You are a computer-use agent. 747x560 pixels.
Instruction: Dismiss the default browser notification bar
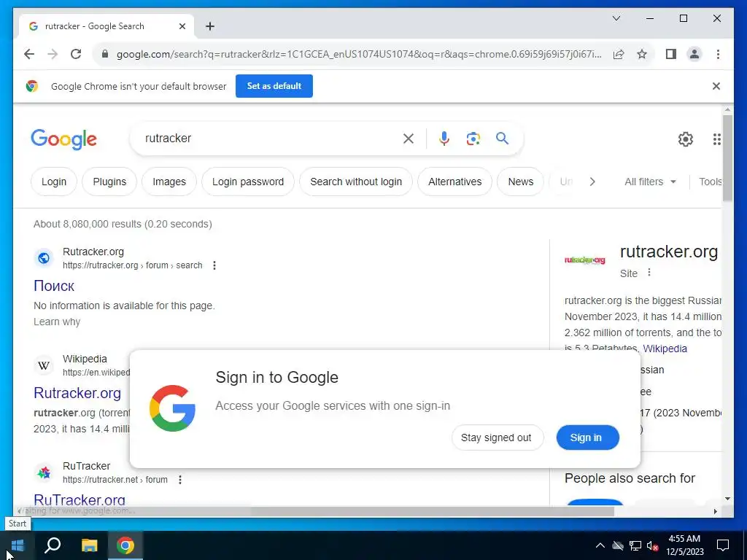[716, 86]
